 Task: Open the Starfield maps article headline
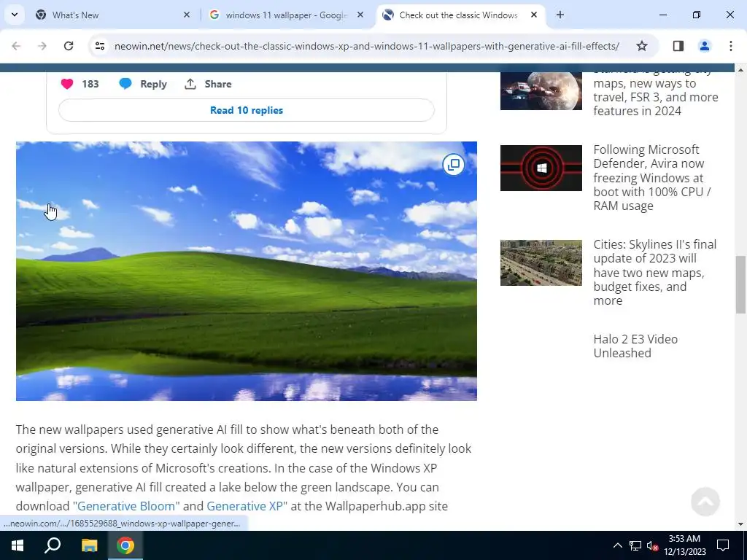(x=656, y=94)
